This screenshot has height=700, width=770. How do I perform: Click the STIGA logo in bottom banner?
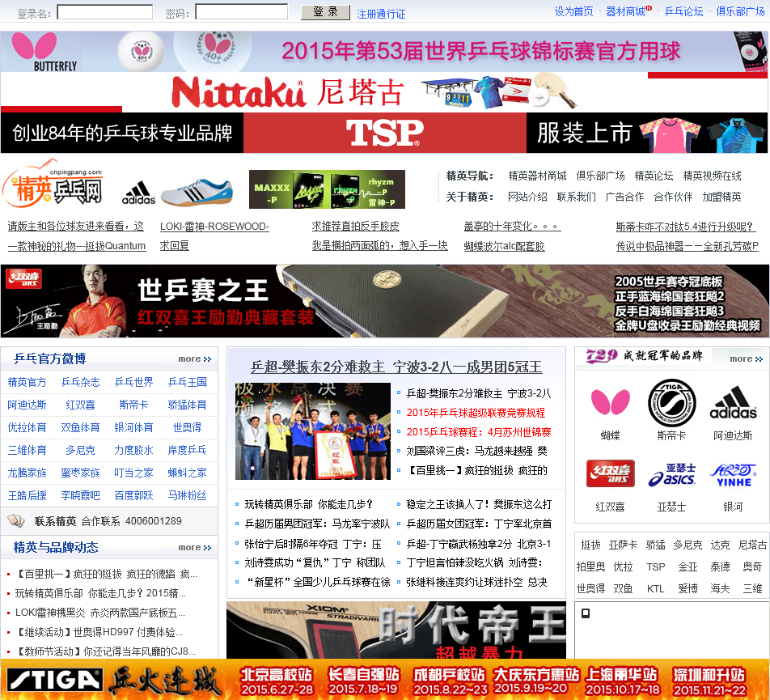[55, 680]
